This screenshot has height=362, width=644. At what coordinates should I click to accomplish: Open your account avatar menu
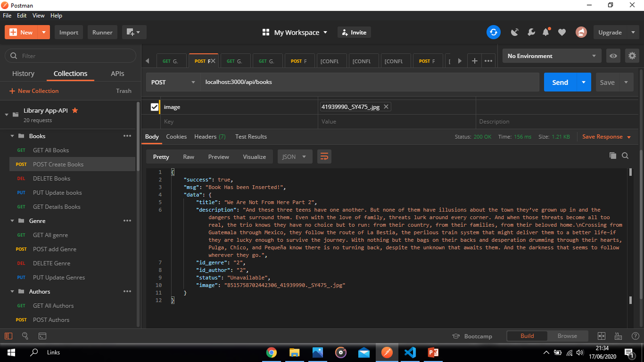click(581, 32)
